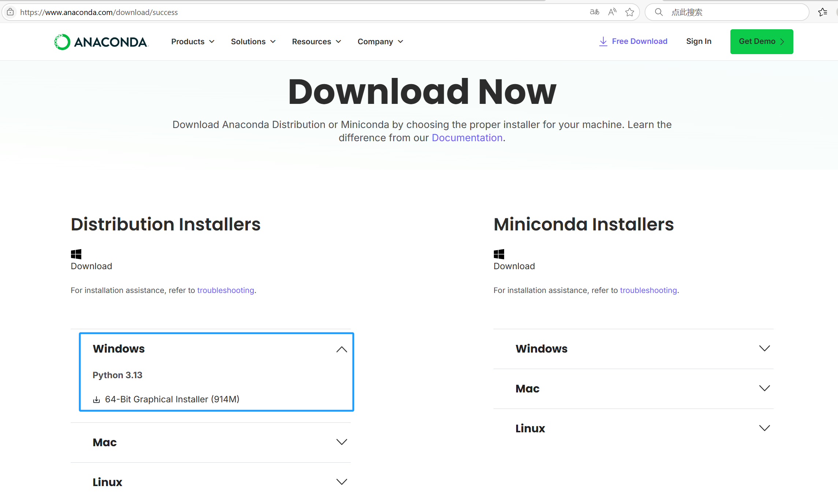Open the browser favorites list icon
838x504 pixels.
[x=823, y=12]
